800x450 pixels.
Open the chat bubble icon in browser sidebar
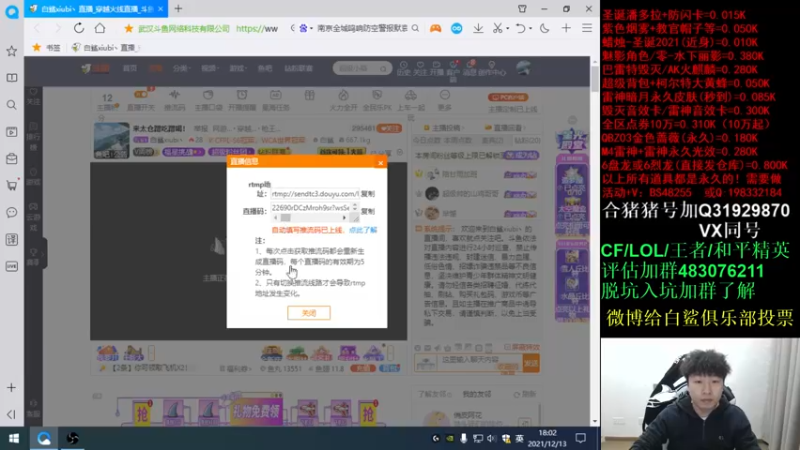point(11,212)
